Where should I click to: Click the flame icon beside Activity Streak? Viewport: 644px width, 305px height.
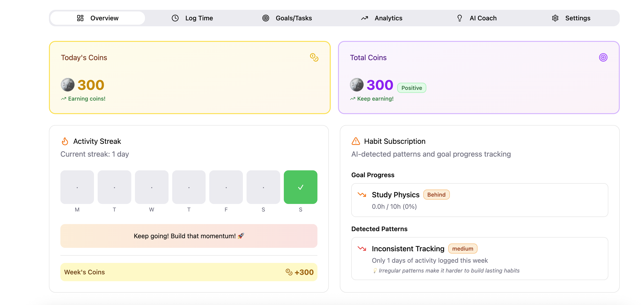pos(65,141)
